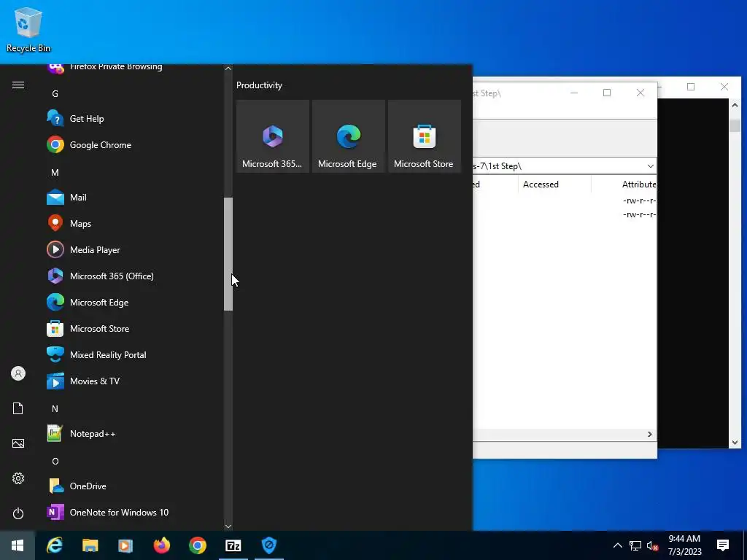Click the console window scrollbar up arrow

click(735, 105)
